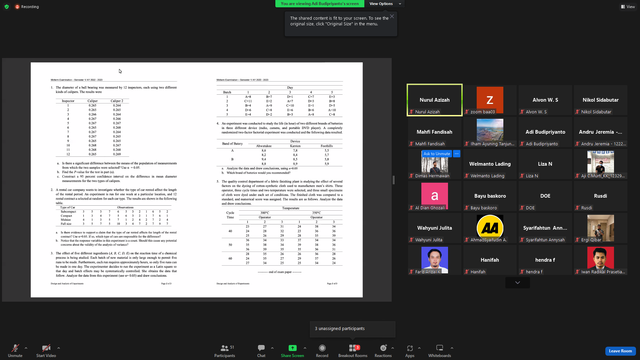Open the View Options dropdown
This screenshot has width=640, height=360.
tap(385, 4)
